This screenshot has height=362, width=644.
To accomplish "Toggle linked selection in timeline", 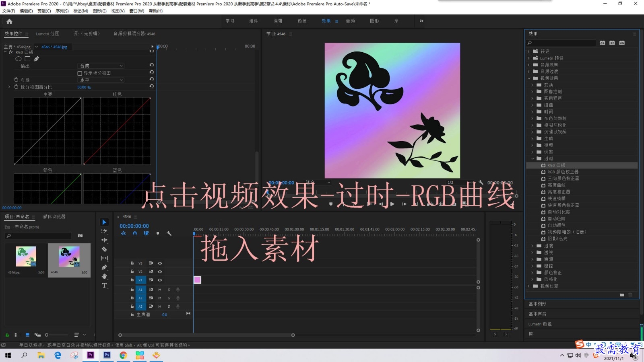I will coord(146,233).
